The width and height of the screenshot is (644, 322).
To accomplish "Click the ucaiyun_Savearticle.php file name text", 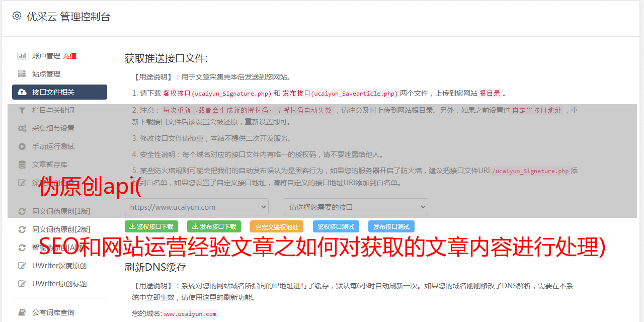I will [x=355, y=93].
